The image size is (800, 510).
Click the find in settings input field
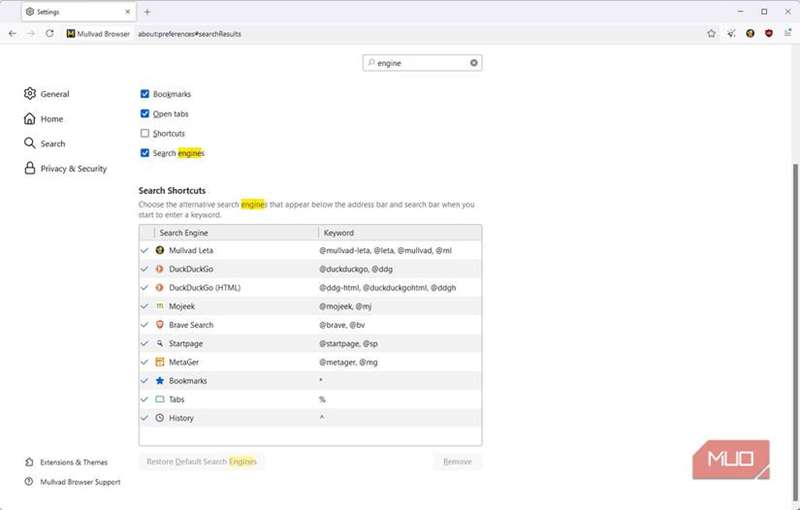[420, 62]
